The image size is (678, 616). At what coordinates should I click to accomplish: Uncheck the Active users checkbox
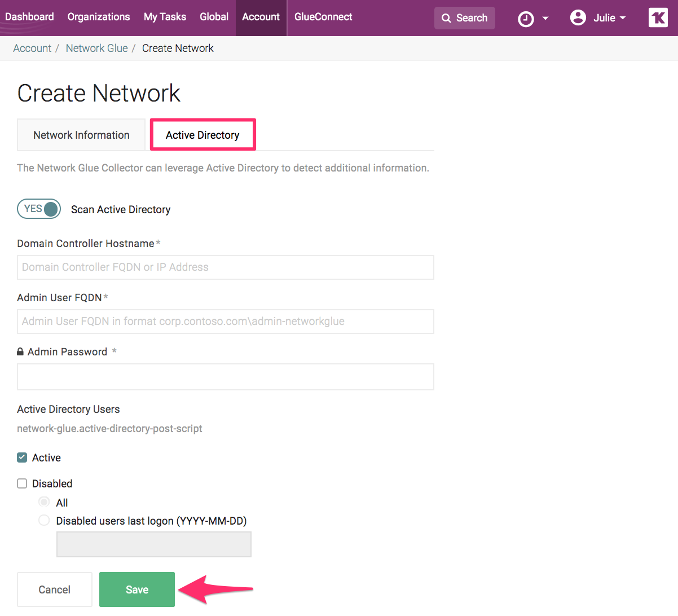pyautogui.click(x=22, y=457)
